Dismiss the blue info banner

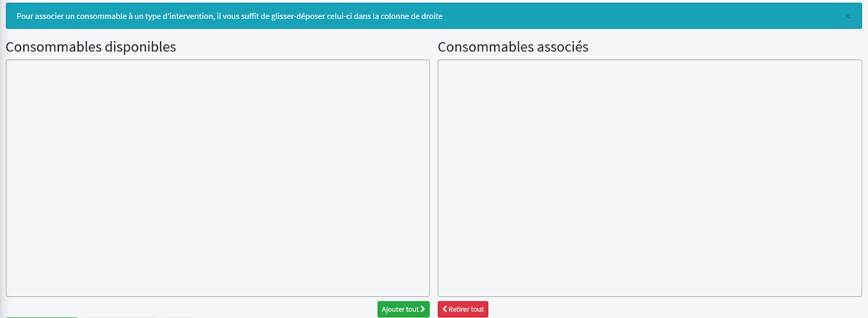[x=847, y=16]
